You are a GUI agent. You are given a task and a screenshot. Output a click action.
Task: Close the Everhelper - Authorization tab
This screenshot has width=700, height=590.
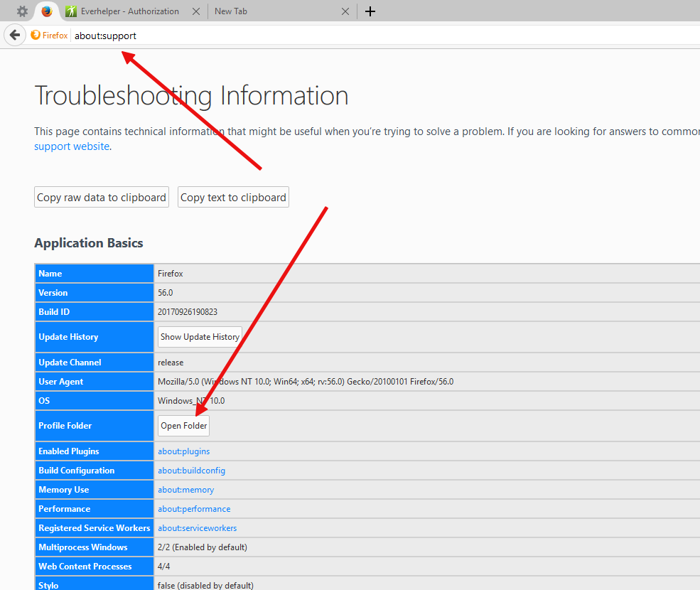(x=196, y=11)
